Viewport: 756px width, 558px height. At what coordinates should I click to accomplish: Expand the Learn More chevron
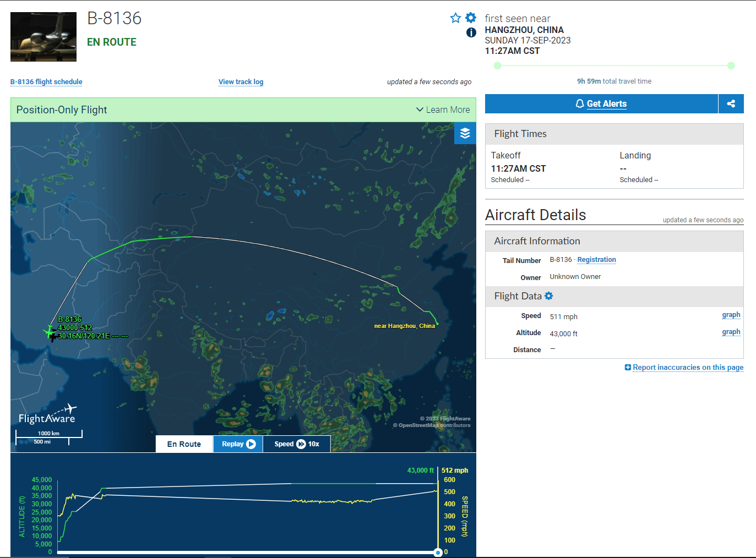coord(420,110)
